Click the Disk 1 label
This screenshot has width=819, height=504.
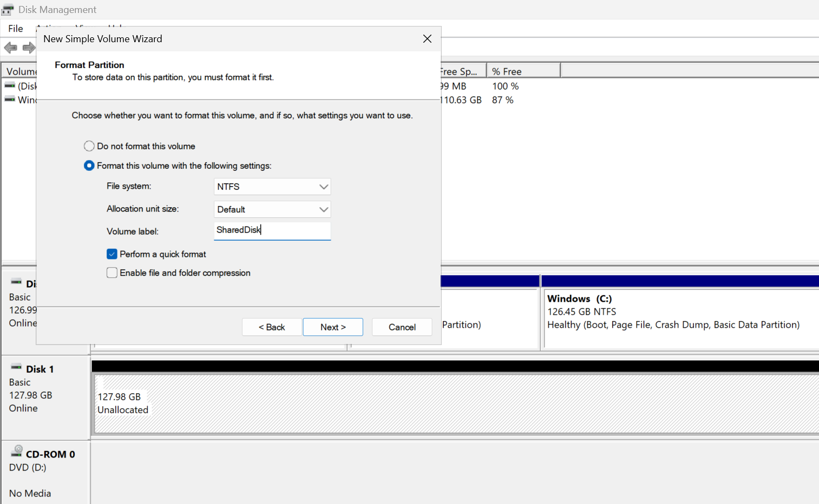pyautogui.click(x=40, y=369)
